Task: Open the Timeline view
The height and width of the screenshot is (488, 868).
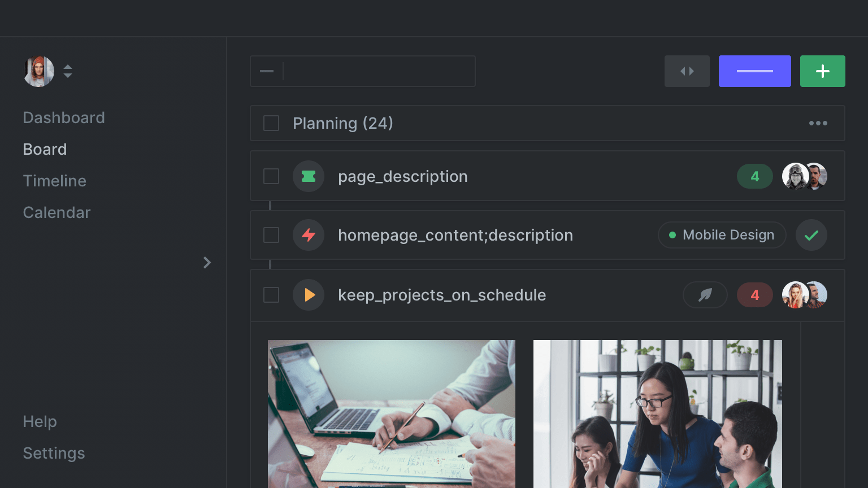Action: tap(55, 181)
